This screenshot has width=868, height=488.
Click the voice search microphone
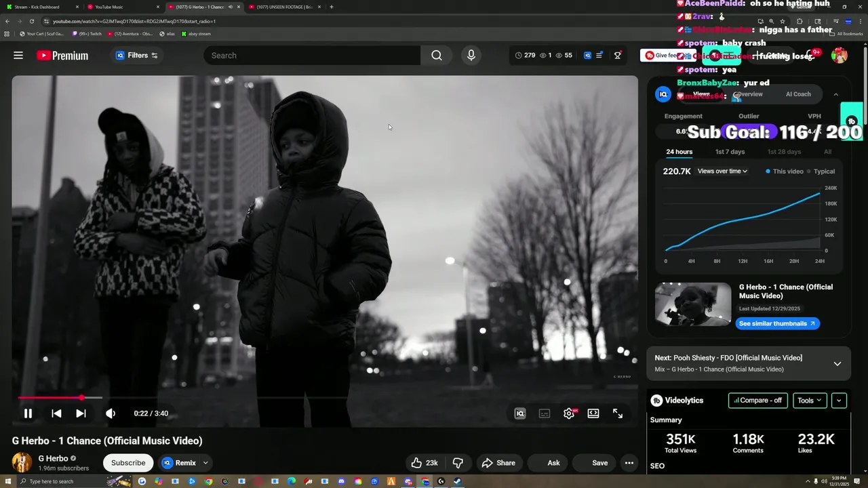pos(471,56)
